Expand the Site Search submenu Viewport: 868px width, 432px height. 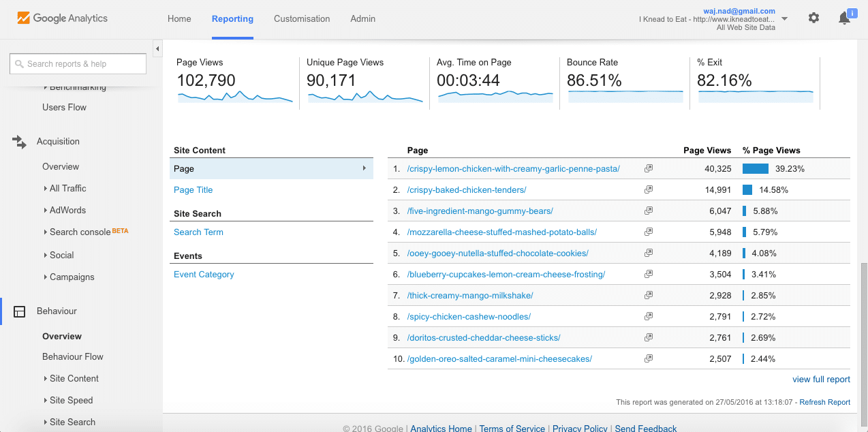[68, 422]
